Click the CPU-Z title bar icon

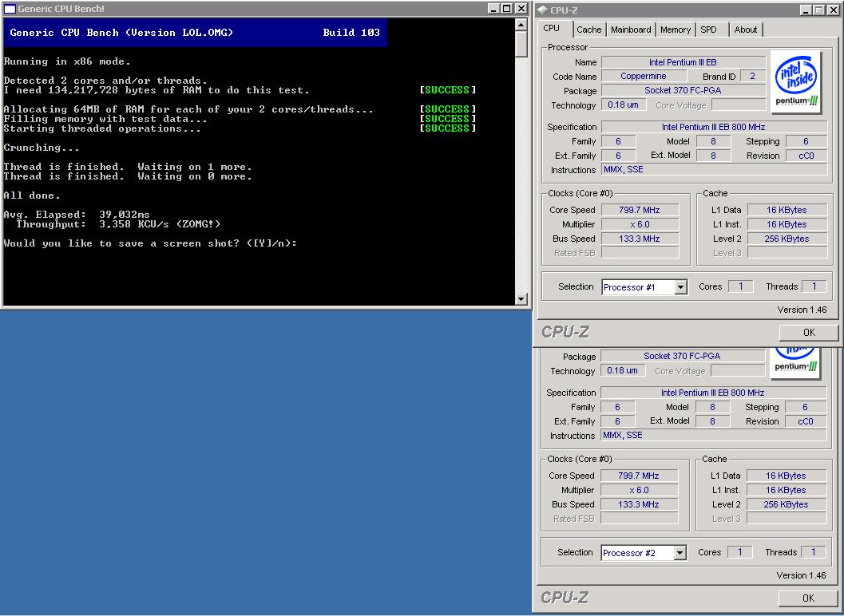coord(543,10)
